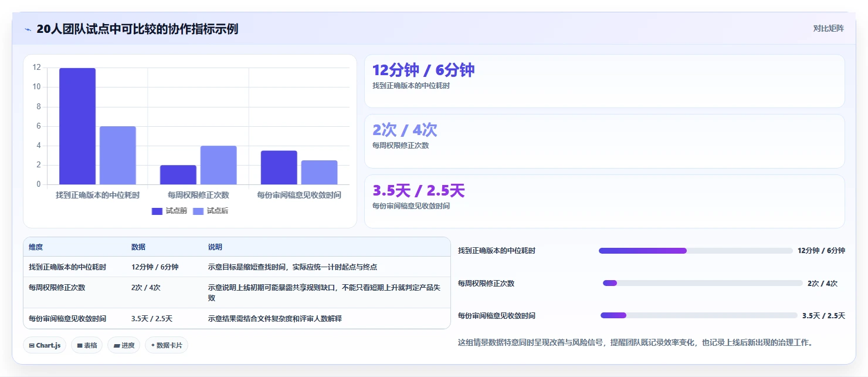Toggle the 试点前 legend entry
The image size is (868, 377).
click(169, 211)
